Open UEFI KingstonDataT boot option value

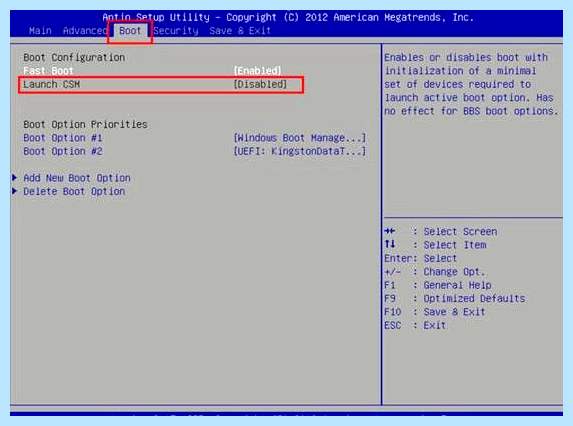300,151
